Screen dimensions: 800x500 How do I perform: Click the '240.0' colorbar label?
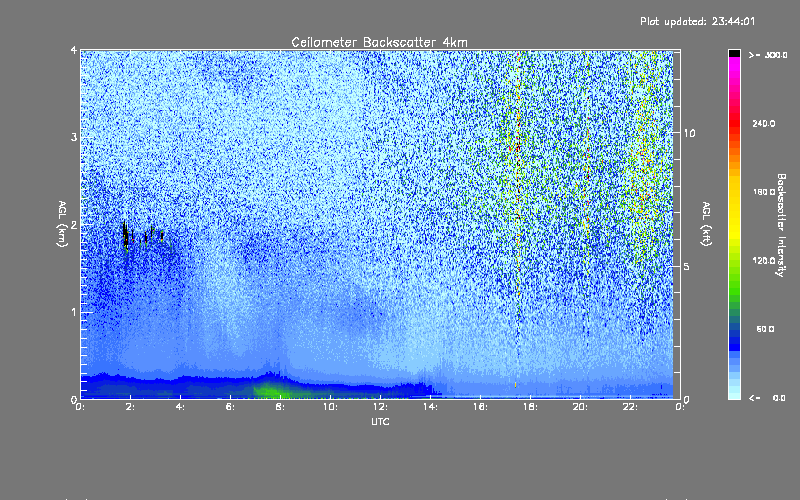(764, 124)
